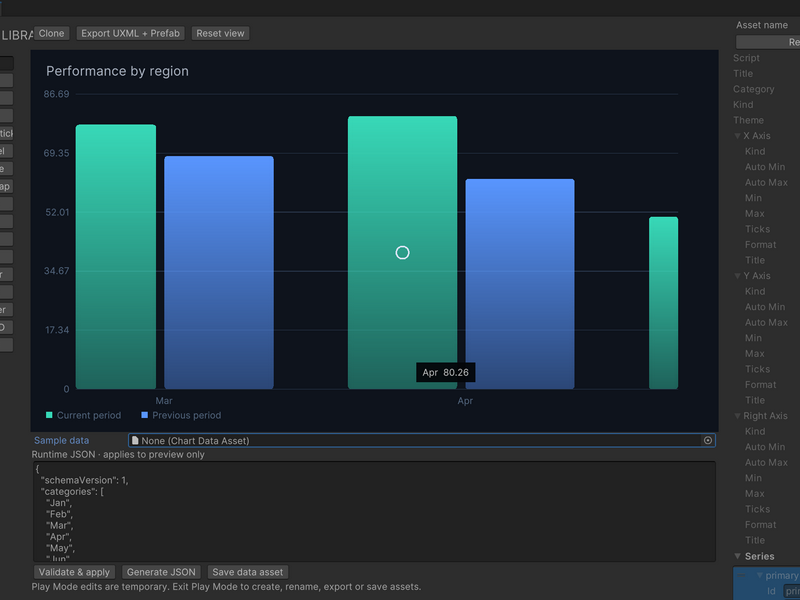This screenshot has height=600, width=800.
Task: Click Export UXML + Prefab button
Action: [x=131, y=33]
